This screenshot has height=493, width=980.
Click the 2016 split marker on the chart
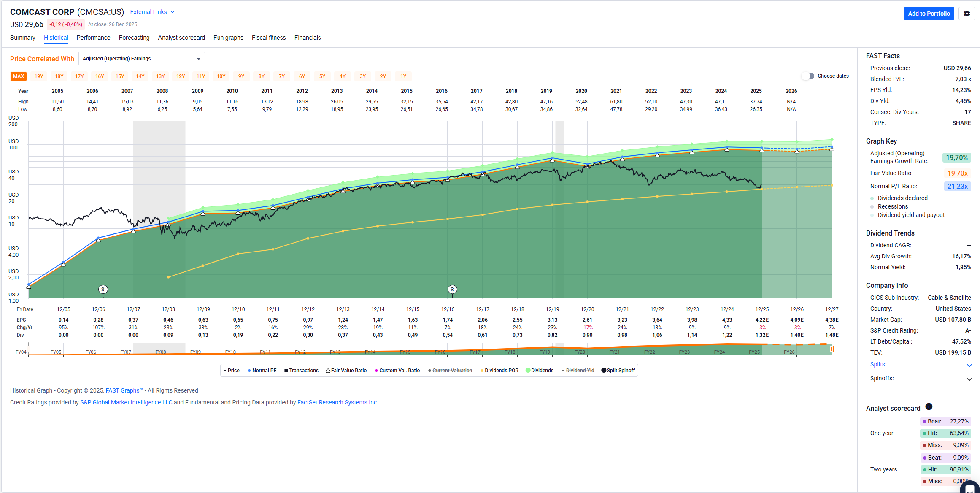click(452, 289)
